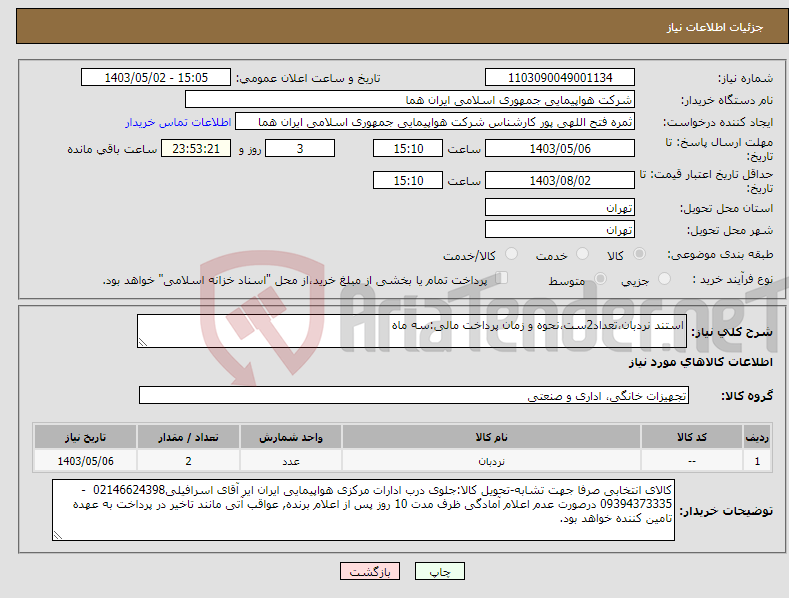The height and width of the screenshot is (598, 789).
Task: Click the کد کالا cell showing --
Action: (x=692, y=461)
